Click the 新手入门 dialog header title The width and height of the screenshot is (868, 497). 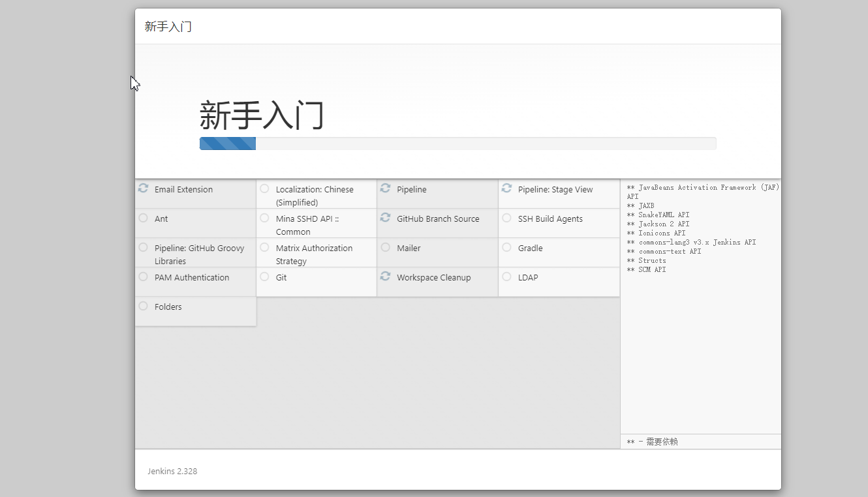[x=168, y=27]
